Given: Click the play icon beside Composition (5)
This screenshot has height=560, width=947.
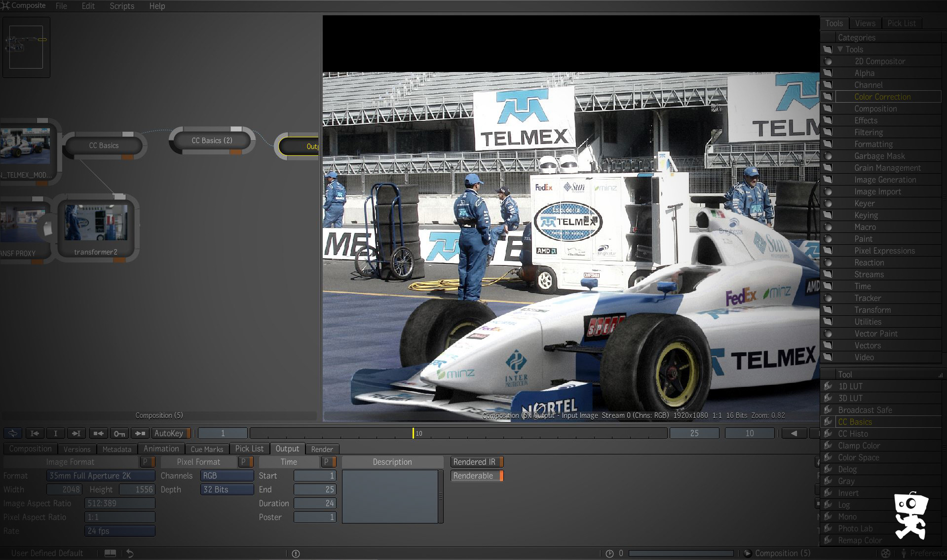Looking at the screenshot, I should pyautogui.click(x=748, y=553).
